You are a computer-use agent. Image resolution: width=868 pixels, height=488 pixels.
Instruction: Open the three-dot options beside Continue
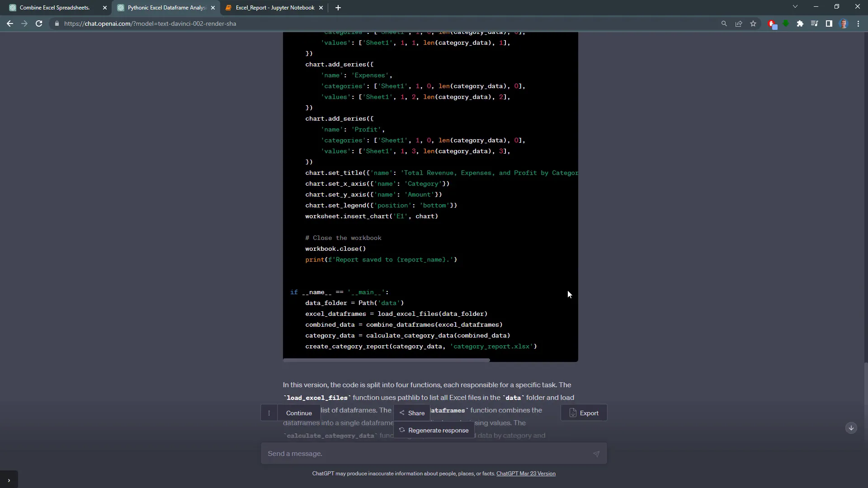(269, 413)
